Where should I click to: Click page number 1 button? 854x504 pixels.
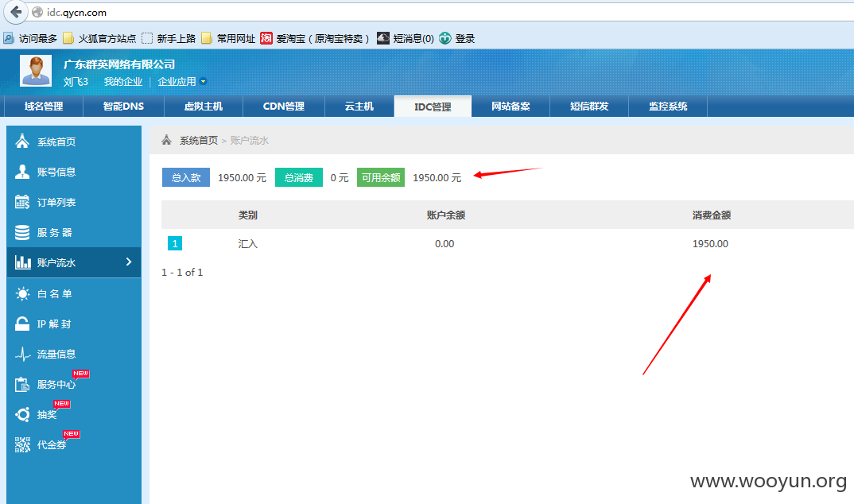175,243
